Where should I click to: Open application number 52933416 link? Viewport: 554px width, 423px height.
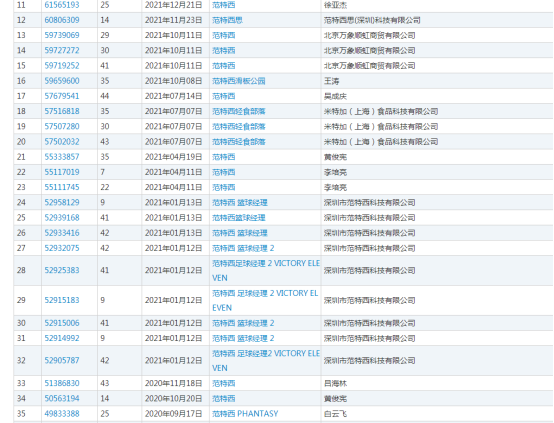click(x=62, y=233)
